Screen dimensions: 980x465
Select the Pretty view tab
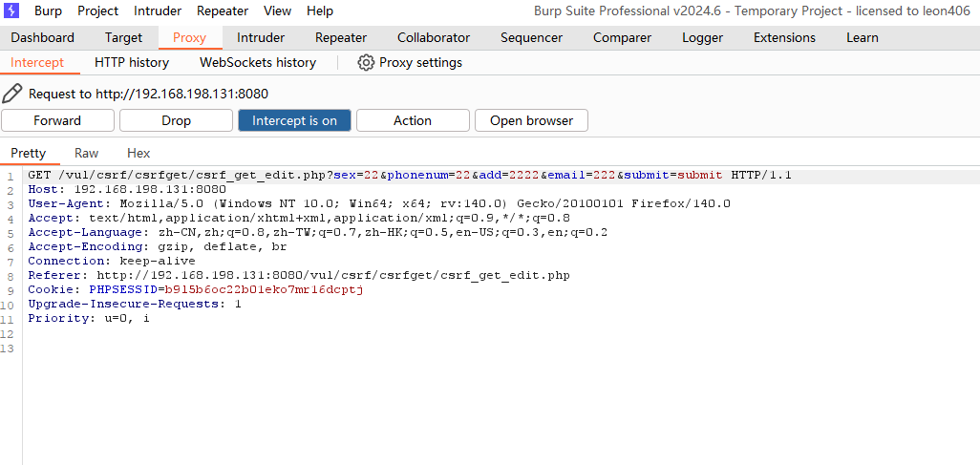pos(28,153)
